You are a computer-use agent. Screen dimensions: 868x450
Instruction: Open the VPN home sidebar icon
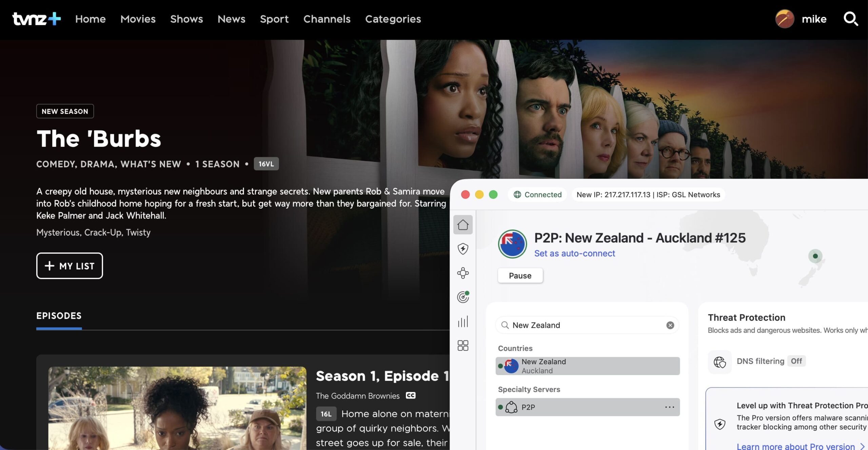(x=463, y=225)
